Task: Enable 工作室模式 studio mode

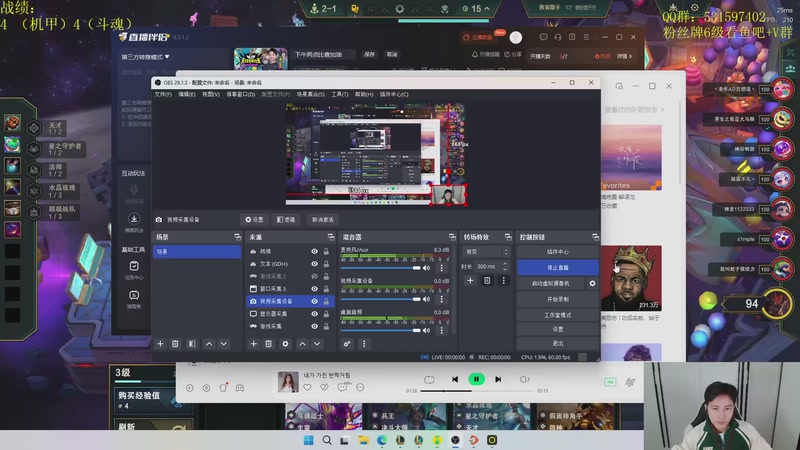Action: 558,315
